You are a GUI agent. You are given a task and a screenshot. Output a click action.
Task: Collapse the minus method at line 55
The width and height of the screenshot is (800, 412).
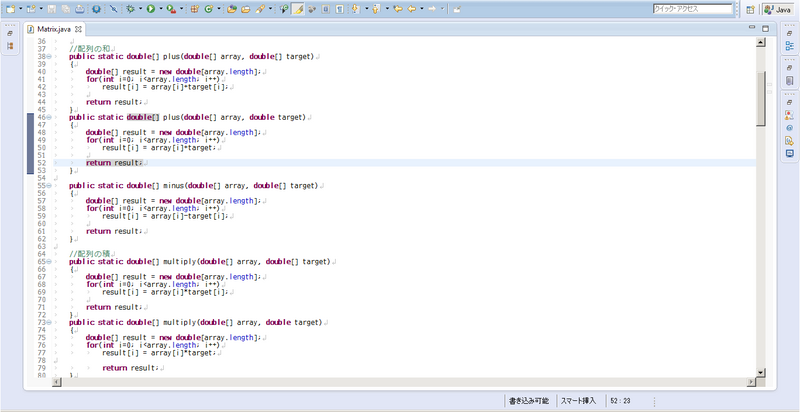click(x=49, y=186)
